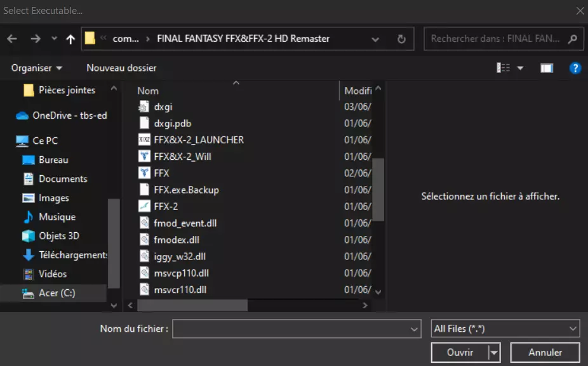The width and height of the screenshot is (588, 366).
Task: Close the Select Executable dialog
Action: click(x=580, y=11)
